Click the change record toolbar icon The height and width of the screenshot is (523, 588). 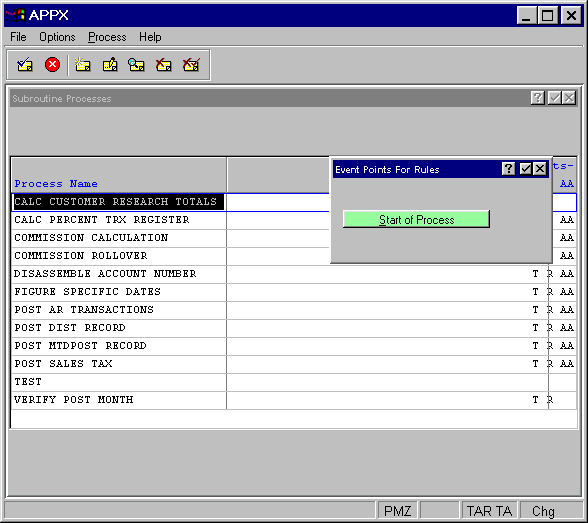click(x=110, y=65)
